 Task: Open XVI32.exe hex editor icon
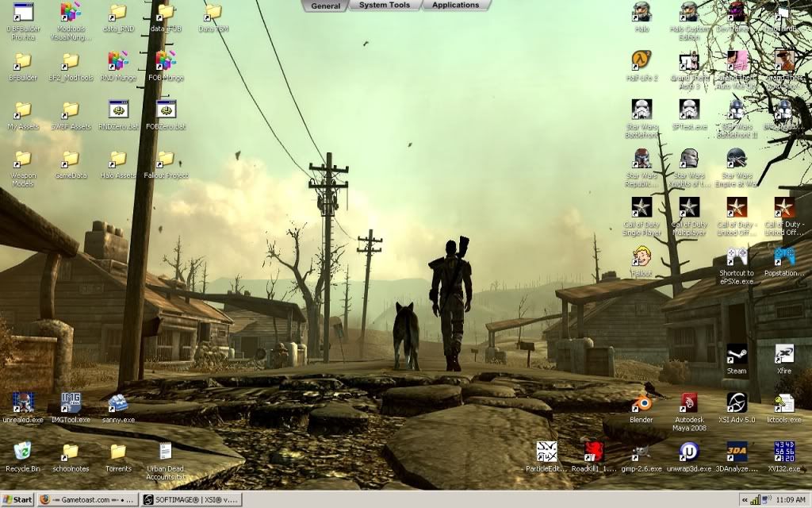point(784,456)
